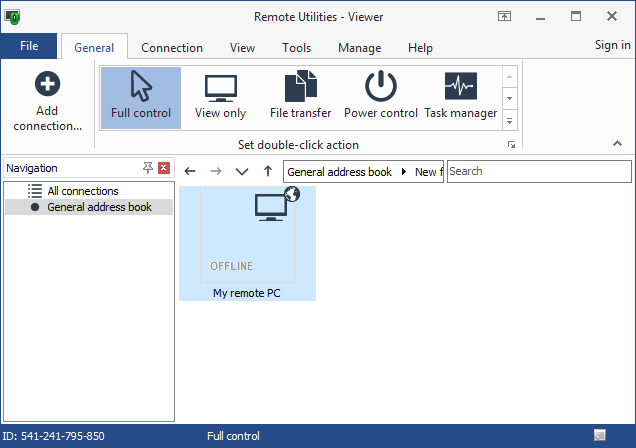Image resolution: width=636 pixels, height=448 pixels.
Task: Open the File menu
Action: coord(29,46)
